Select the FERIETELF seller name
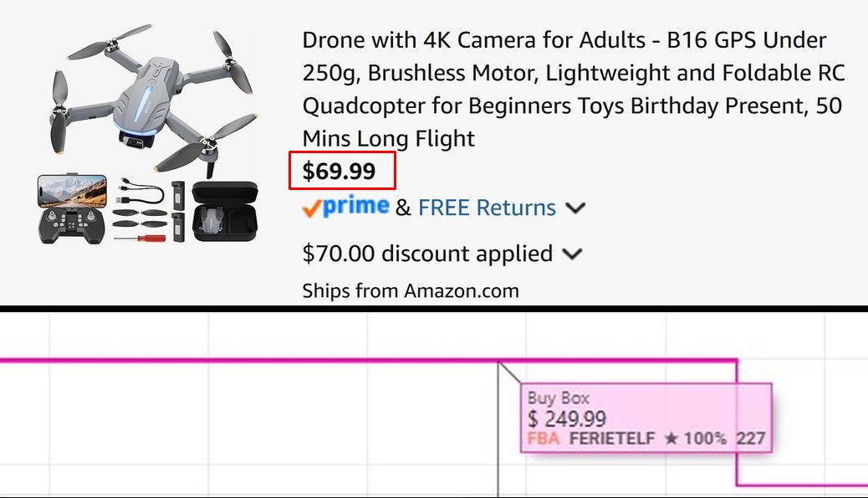This screenshot has height=498, width=868. pos(611,439)
